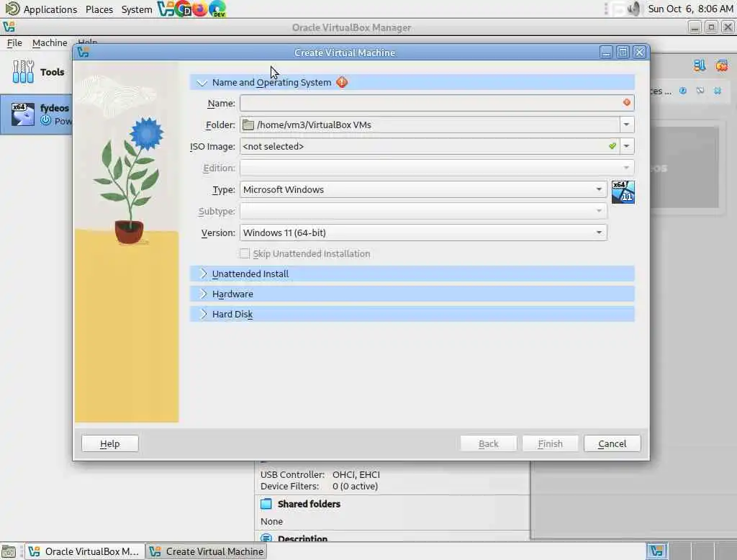Screen dimensions: 737x560
Task: Click the USB Controller OHCI, EHCI value
Action: (356, 474)
